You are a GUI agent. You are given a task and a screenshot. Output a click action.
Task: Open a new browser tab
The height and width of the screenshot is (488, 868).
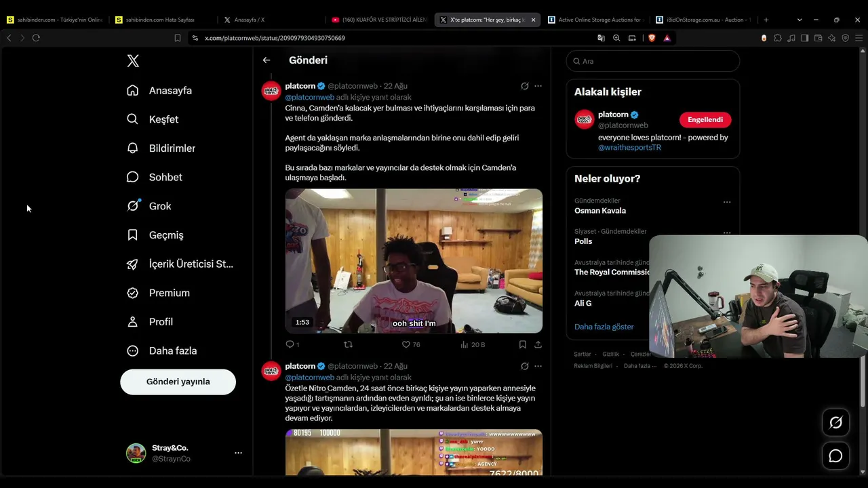(x=766, y=20)
